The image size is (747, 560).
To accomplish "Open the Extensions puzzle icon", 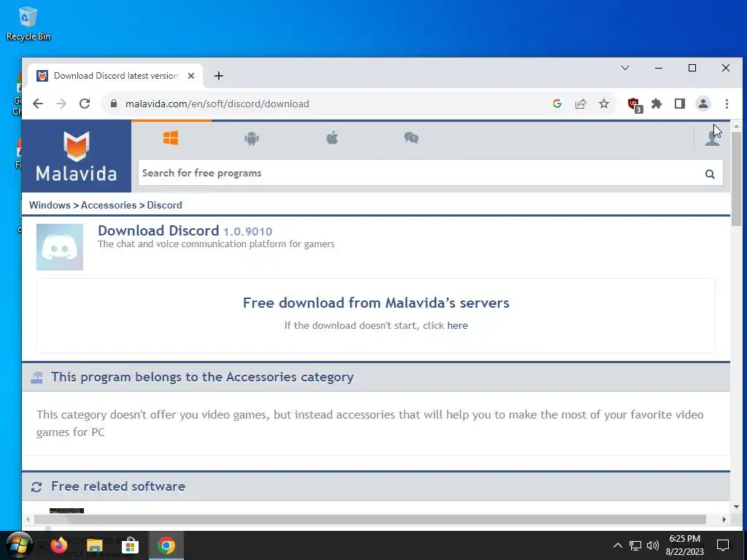I will pyautogui.click(x=657, y=104).
